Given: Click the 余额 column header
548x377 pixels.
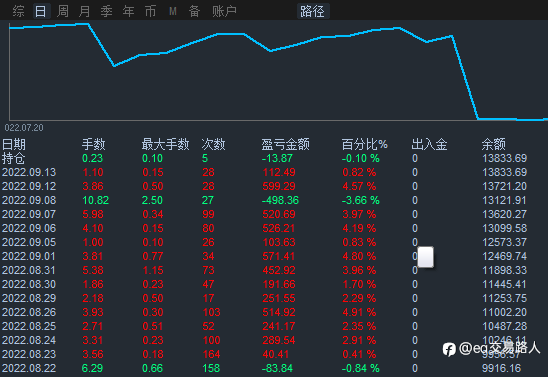Looking at the screenshot, I should (x=493, y=144).
